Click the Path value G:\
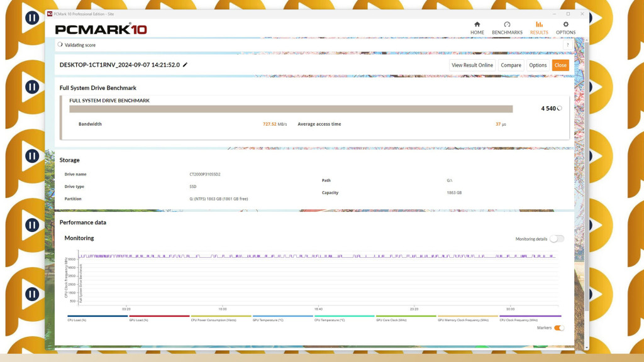Image resolution: width=644 pixels, height=362 pixels. point(449,180)
